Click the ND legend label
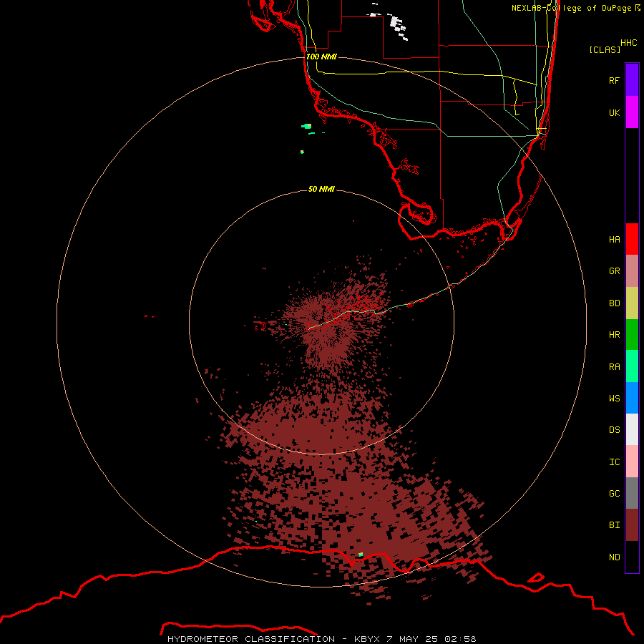The image size is (644, 644). (614, 557)
